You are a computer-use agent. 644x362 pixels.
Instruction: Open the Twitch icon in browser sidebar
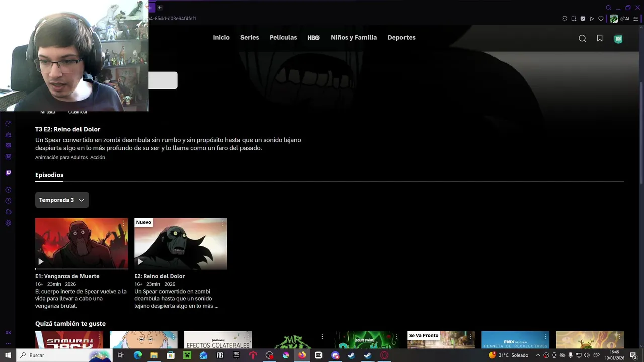point(8,173)
